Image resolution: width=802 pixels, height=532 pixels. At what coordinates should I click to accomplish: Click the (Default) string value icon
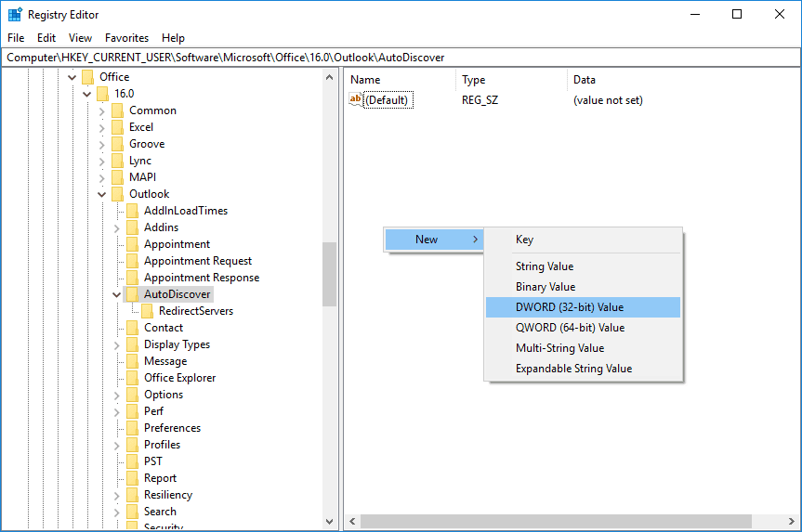356,99
